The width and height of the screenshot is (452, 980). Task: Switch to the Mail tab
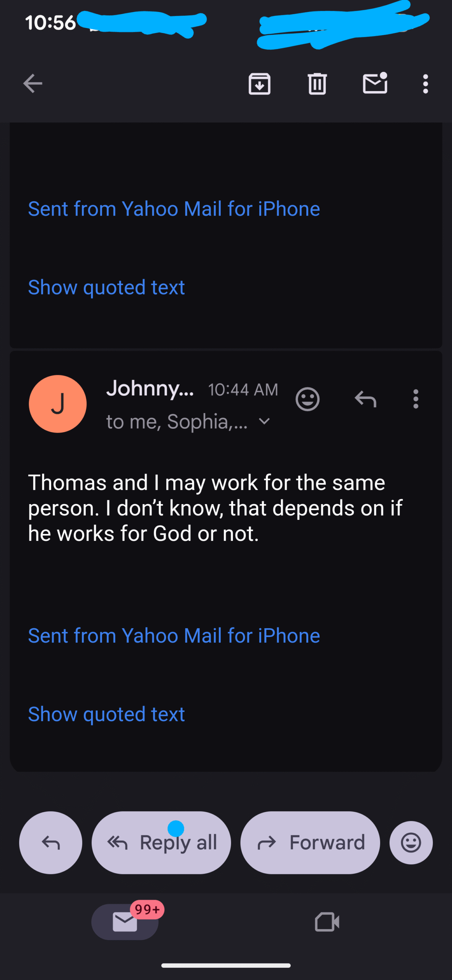125,922
